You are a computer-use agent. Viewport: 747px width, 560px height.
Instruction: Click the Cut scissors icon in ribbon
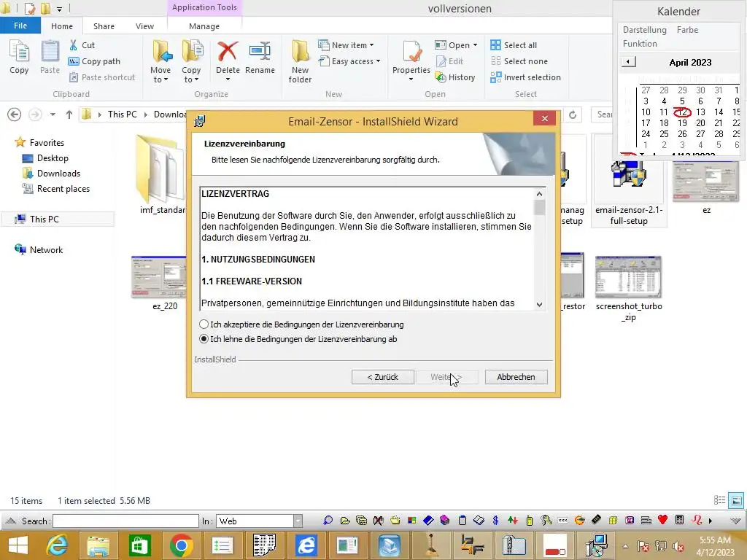coord(74,44)
